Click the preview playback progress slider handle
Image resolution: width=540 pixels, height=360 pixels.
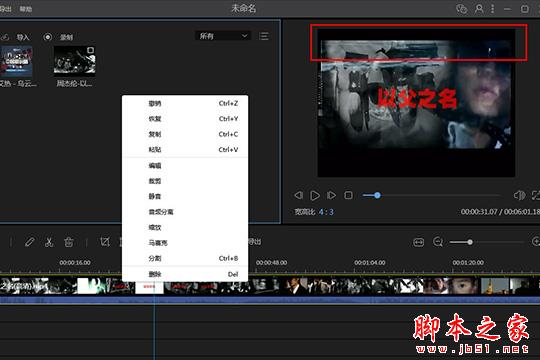click(x=377, y=195)
